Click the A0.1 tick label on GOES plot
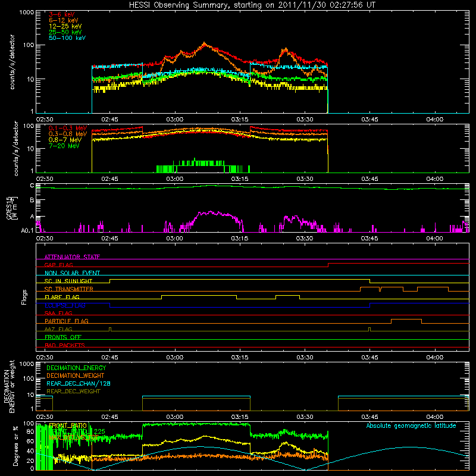Image resolution: width=476 pixels, height=476 pixels. (x=27, y=230)
